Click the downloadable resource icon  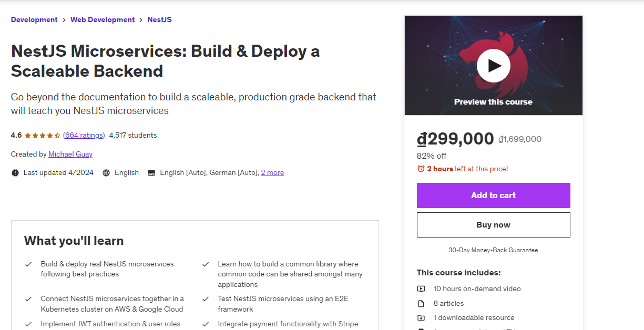click(x=421, y=317)
